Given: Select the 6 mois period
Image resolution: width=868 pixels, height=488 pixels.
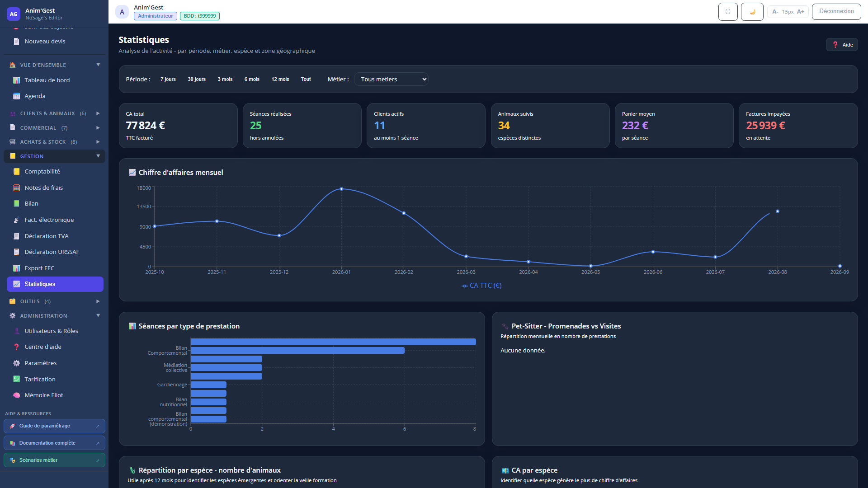Looking at the screenshot, I should point(252,80).
